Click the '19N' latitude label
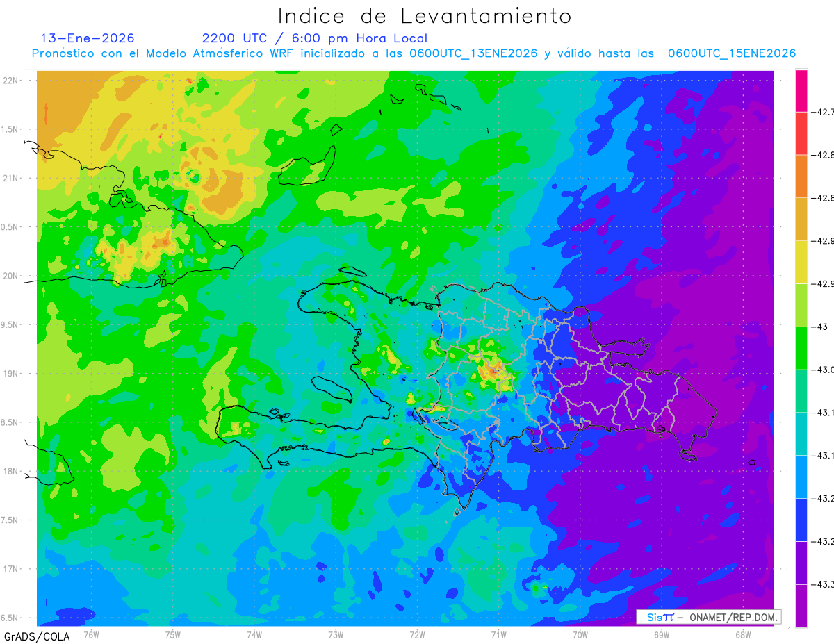 pos(11,374)
